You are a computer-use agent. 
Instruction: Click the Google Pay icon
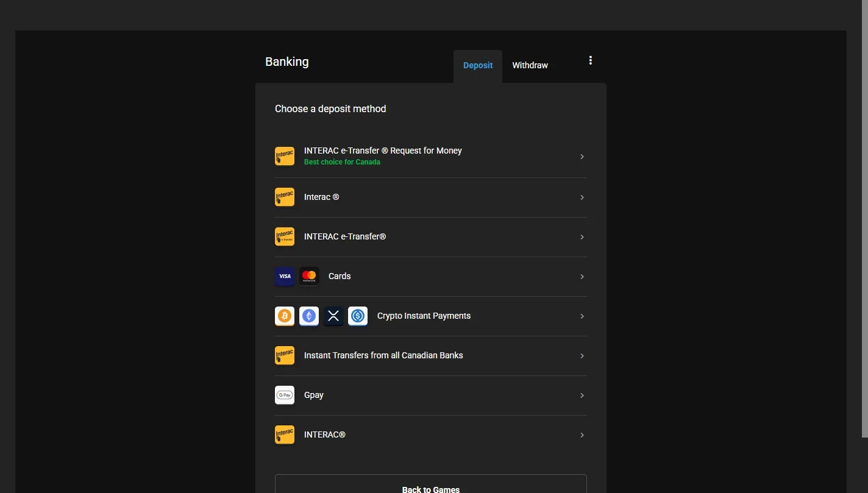point(285,395)
